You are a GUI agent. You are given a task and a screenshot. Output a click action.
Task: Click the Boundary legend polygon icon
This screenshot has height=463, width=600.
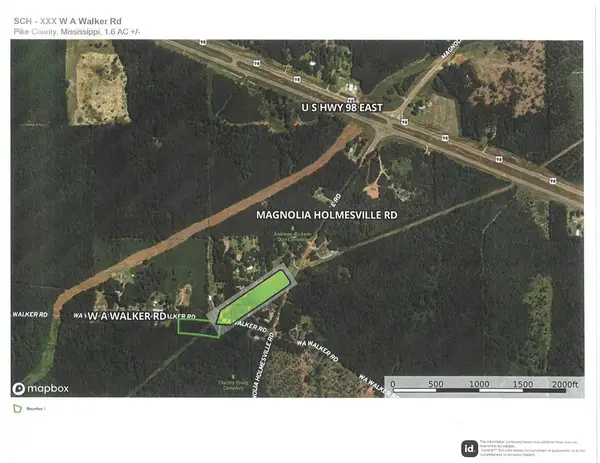[x=17, y=409]
